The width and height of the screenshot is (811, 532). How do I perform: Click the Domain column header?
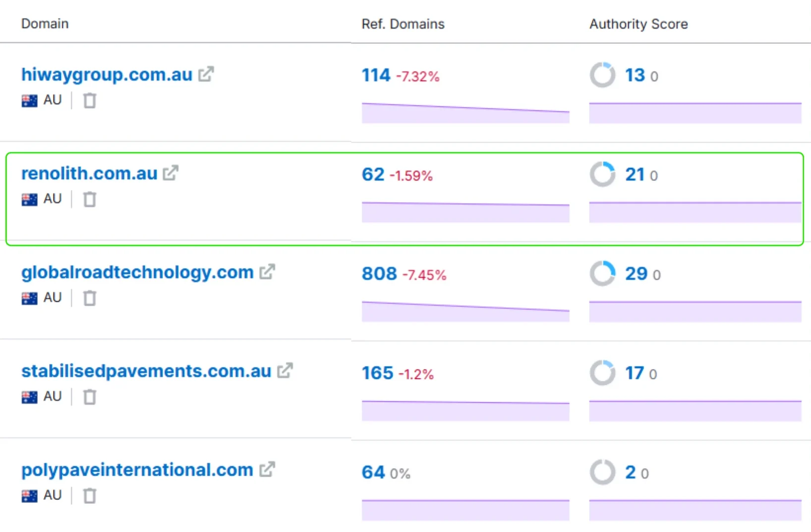coord(45,24)
